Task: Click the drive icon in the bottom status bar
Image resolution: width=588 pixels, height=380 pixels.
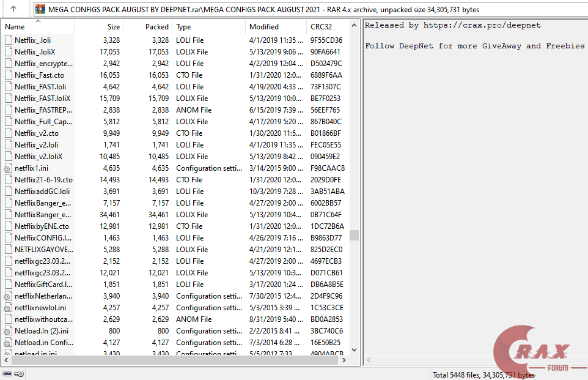Action: (x=8, y=373)
